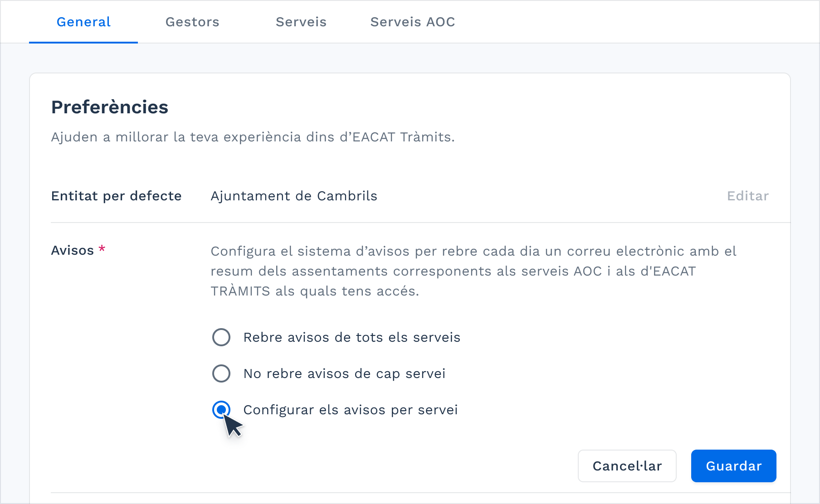Click the selected blue radio indicator
This screenshot has height=504, width=820.
point(221,410)
